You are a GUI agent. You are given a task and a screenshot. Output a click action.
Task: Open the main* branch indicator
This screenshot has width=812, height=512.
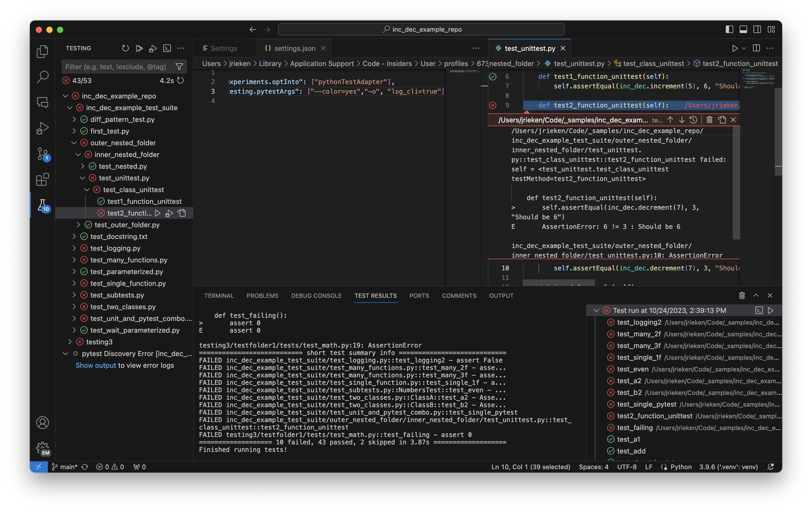pos(66,467)
